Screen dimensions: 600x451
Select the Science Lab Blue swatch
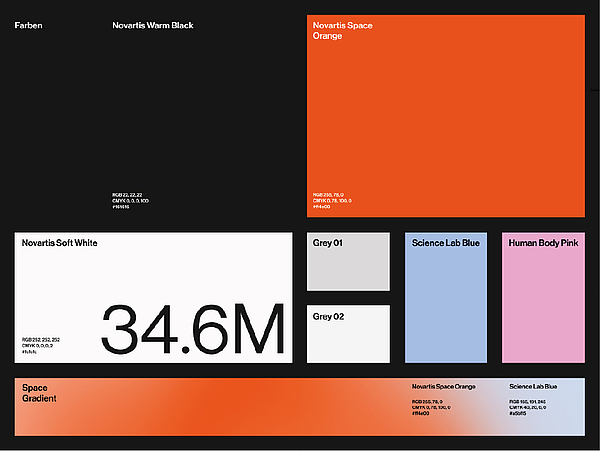(446, 297)
